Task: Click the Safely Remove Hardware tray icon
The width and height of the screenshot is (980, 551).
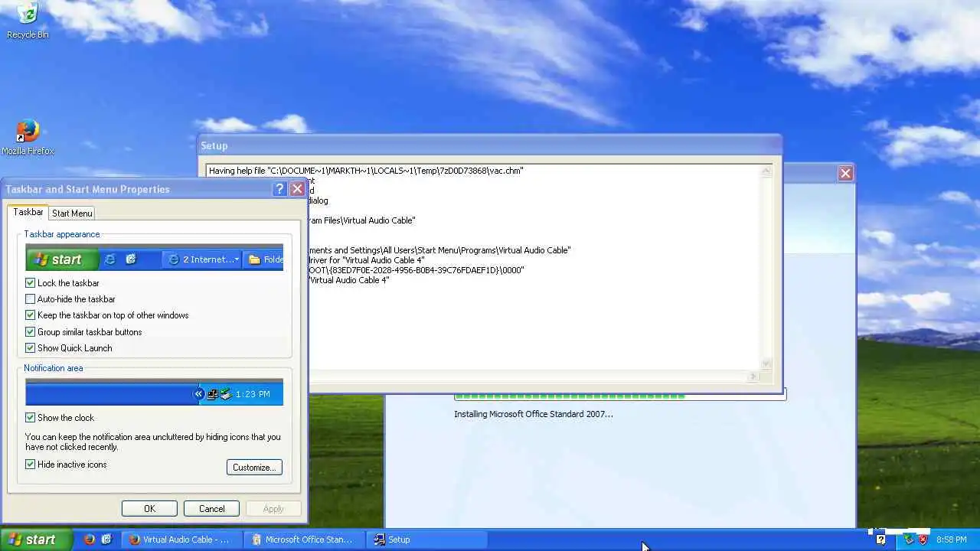Action: pyautogui.click(x=909, y=540)
